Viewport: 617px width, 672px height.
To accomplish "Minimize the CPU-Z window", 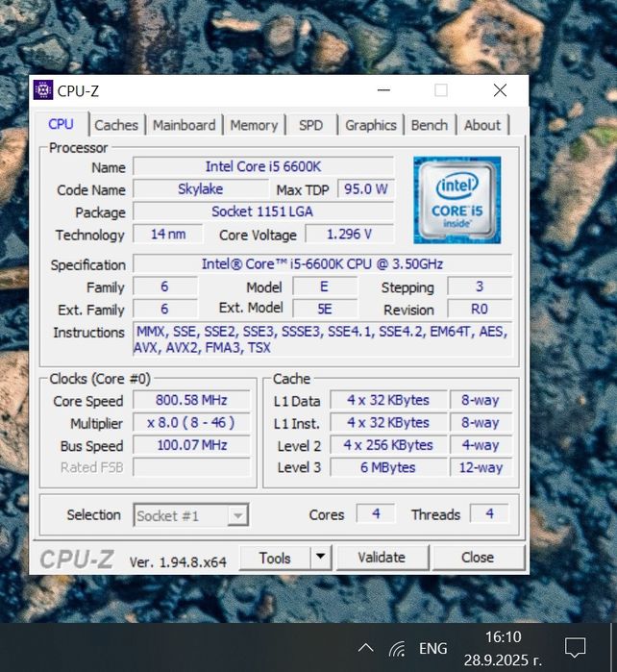I will 383,90.
